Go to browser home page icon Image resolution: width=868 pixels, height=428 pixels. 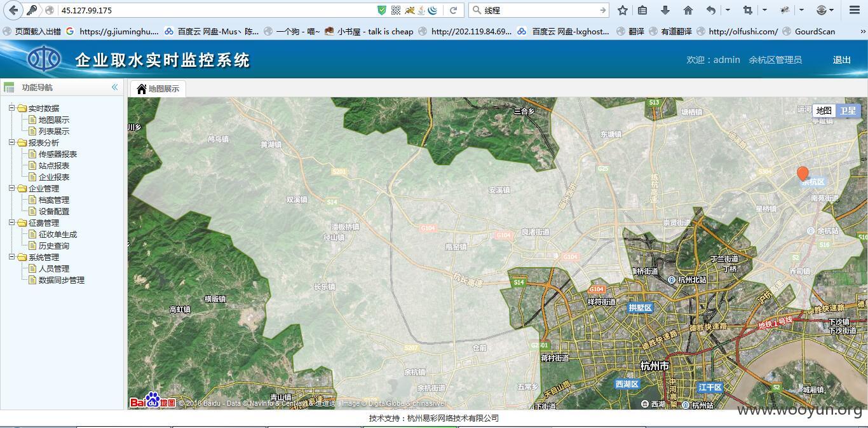pos(688,10)
